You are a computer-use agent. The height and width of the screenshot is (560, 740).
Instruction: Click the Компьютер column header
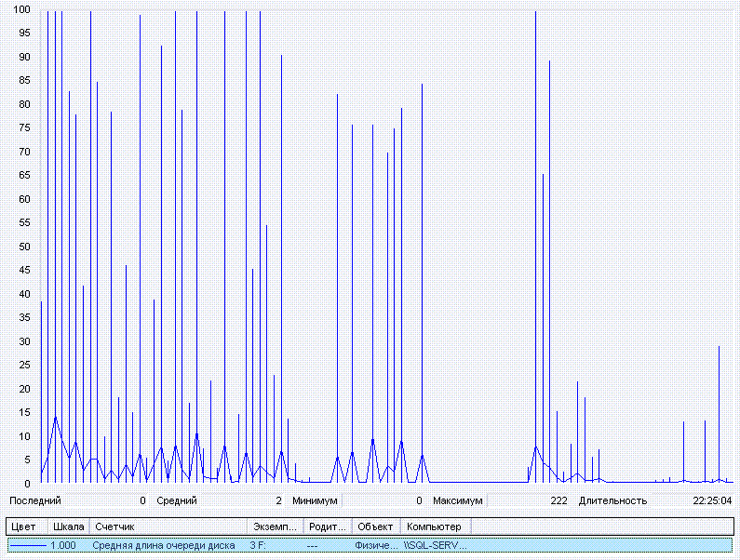[x=434, y=527]
